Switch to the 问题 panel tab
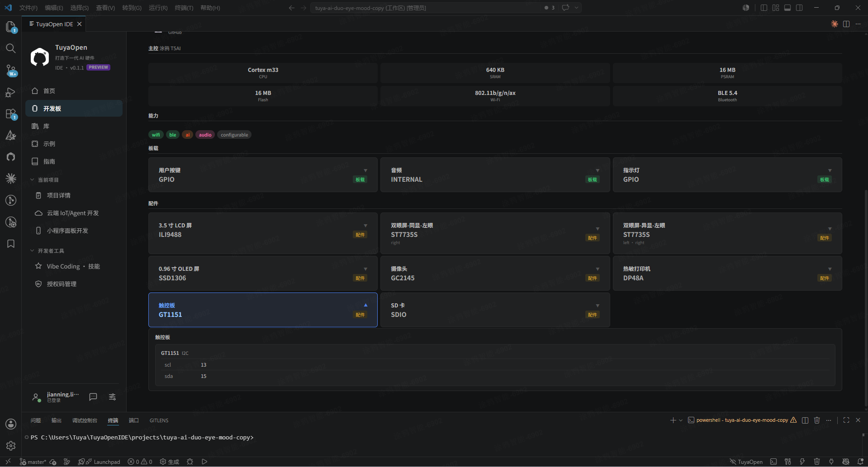This screenshot has width=868, height=467. coord(36,420)
